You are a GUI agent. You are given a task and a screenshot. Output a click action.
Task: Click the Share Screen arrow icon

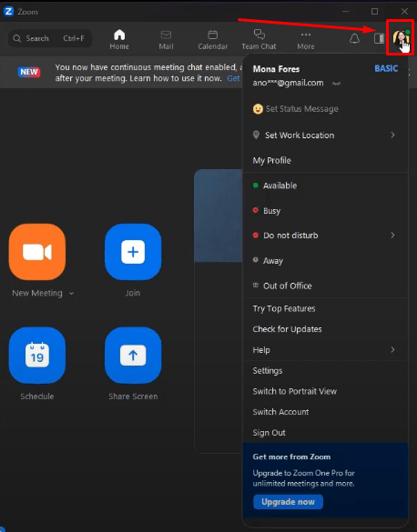click(x=133, y=356)
